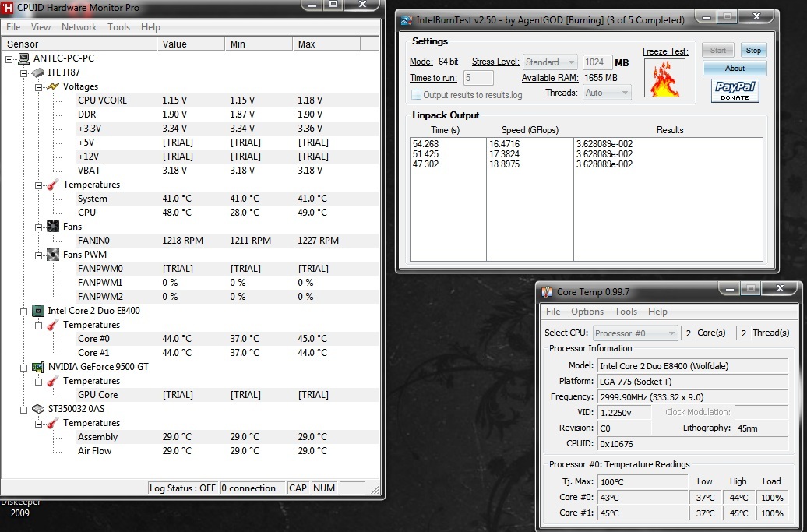Open Core Temp Options menu
Screen dimensions: 807x532
[x=587, y=312]
